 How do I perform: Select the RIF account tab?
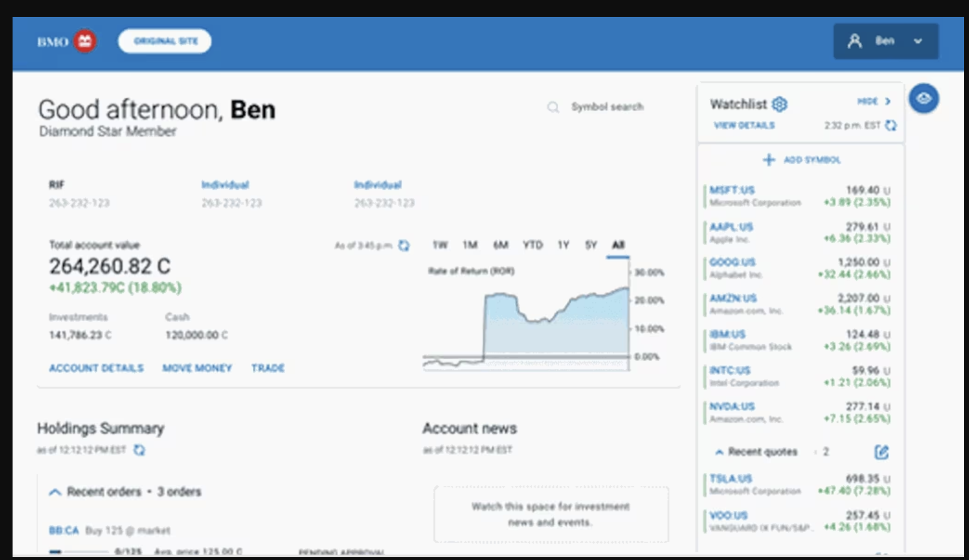point(57,185)
